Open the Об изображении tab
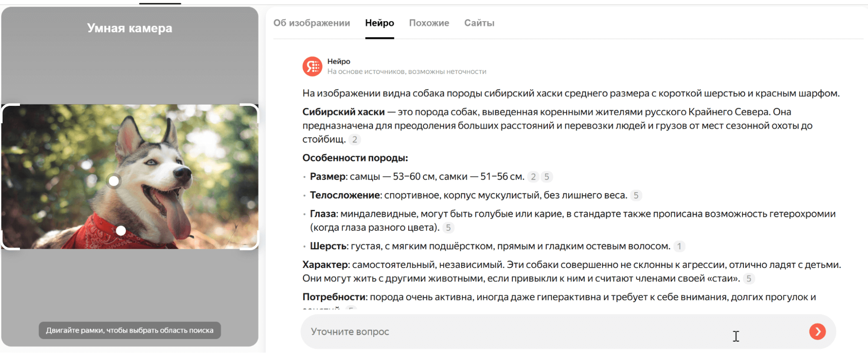 click(311, 23)
